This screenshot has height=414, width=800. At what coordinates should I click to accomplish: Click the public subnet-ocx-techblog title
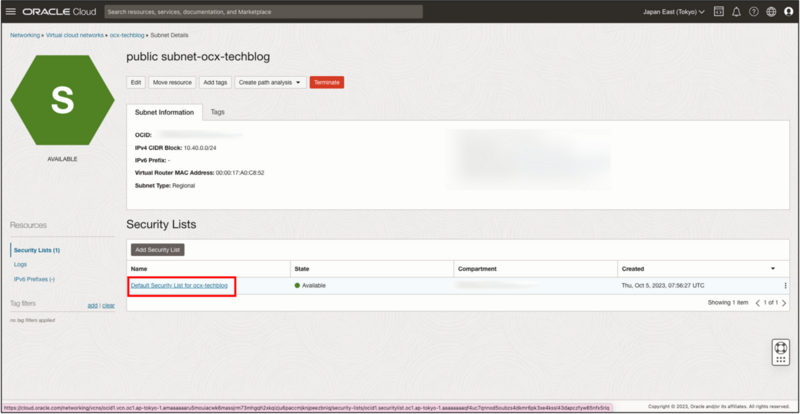(198, 57)
